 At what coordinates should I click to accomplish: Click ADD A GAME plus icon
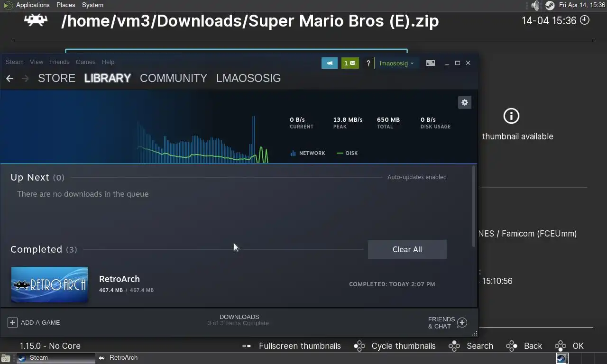[x=12, y=322]
